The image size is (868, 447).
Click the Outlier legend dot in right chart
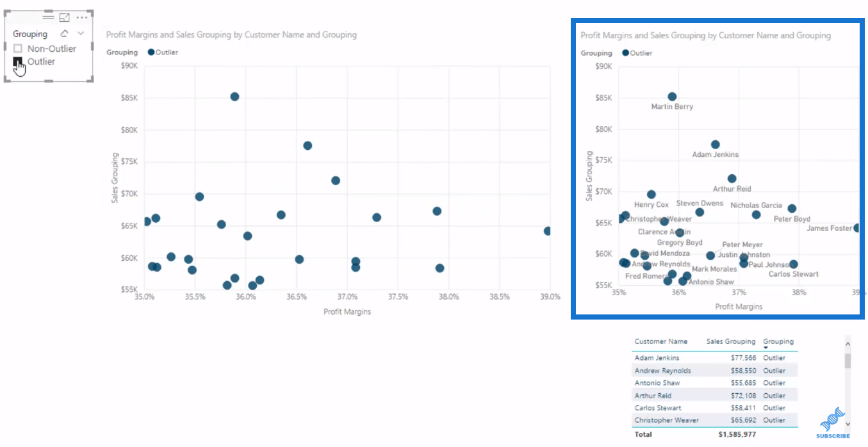(x=625, y=53)
